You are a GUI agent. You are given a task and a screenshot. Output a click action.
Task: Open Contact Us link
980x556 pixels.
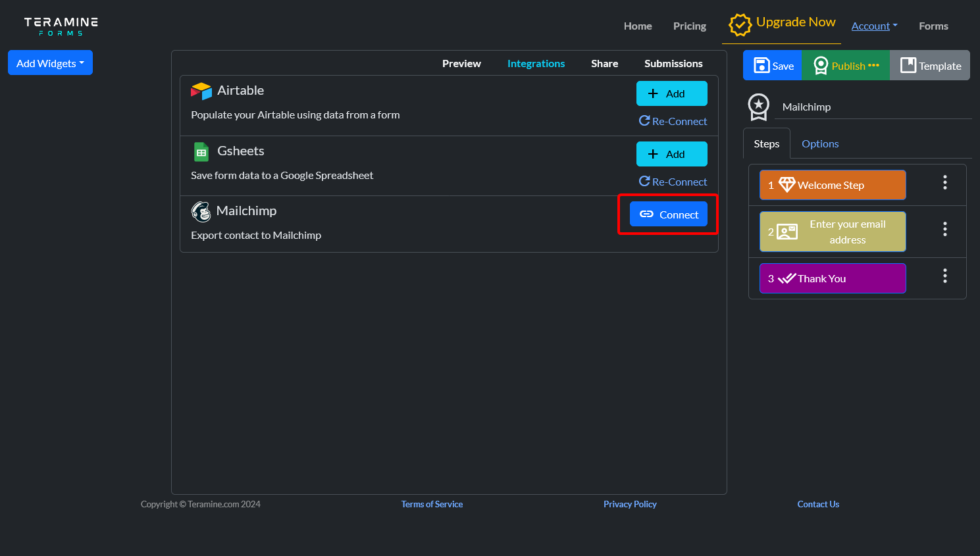(x=818, y=504)
